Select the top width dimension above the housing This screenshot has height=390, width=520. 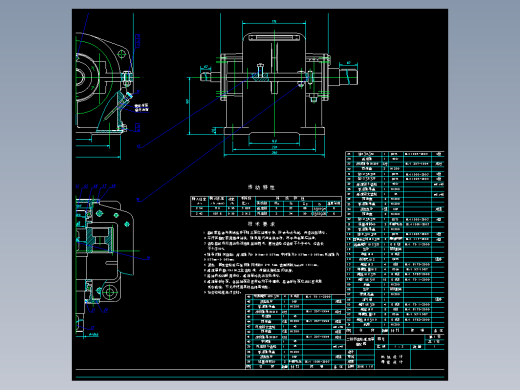pos(274,22)
